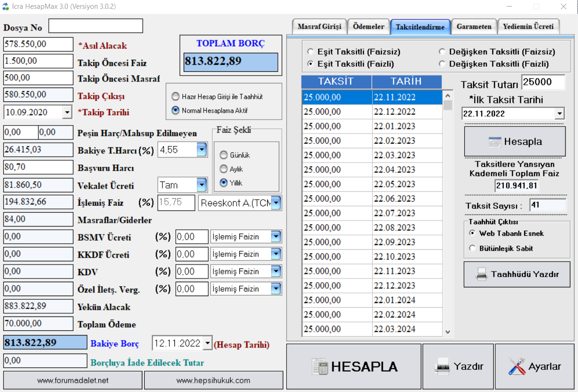The width and height of the screenshot is (578, 392).
Task: Click the TOPLAM BORÇ value 813.822,89
Action: (231, 62)
